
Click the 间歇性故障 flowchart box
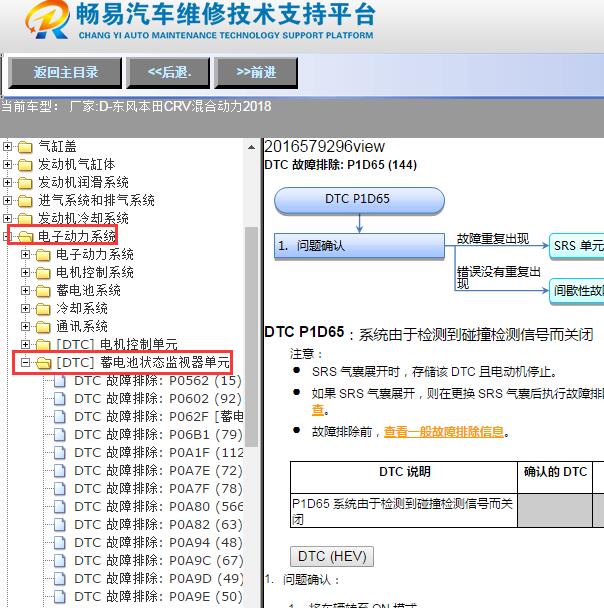pyautogui.click(x=576, y=290)
